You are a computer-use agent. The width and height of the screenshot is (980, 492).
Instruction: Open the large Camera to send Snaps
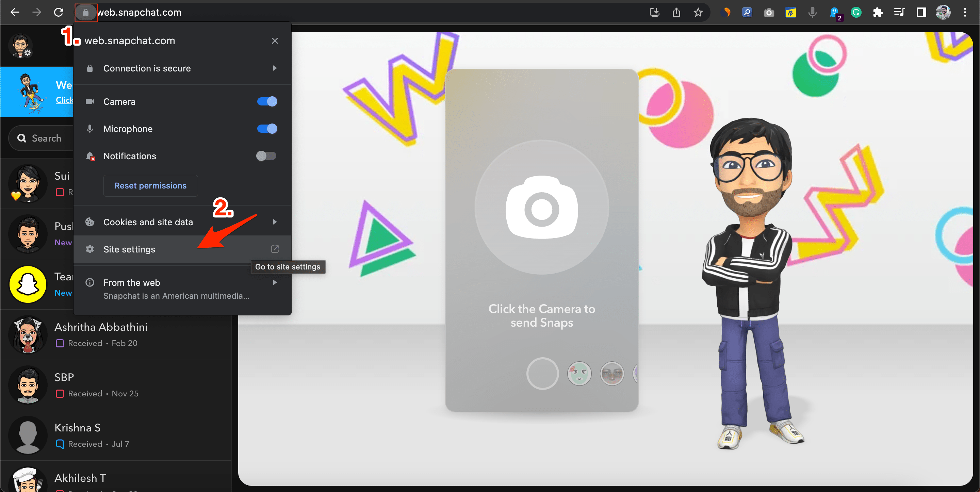[x=542, y=207]
